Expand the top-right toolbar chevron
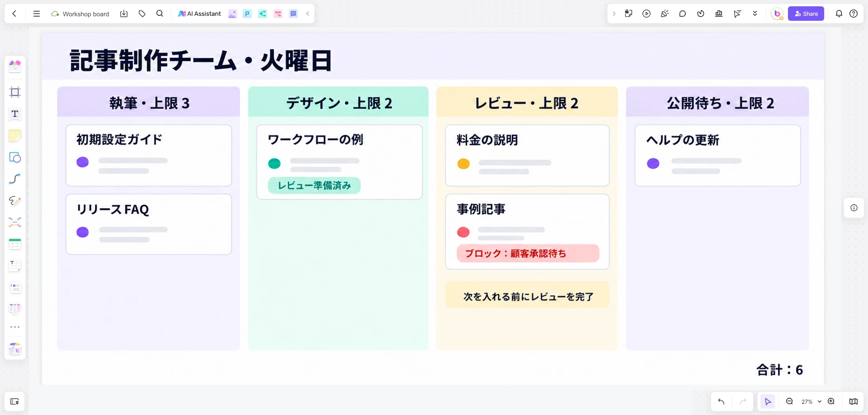The image size is (868, 415). click(x=614, y=14)
